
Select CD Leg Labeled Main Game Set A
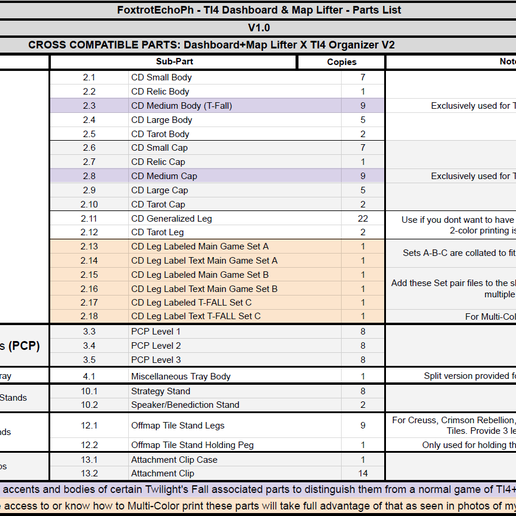point(235,246)
